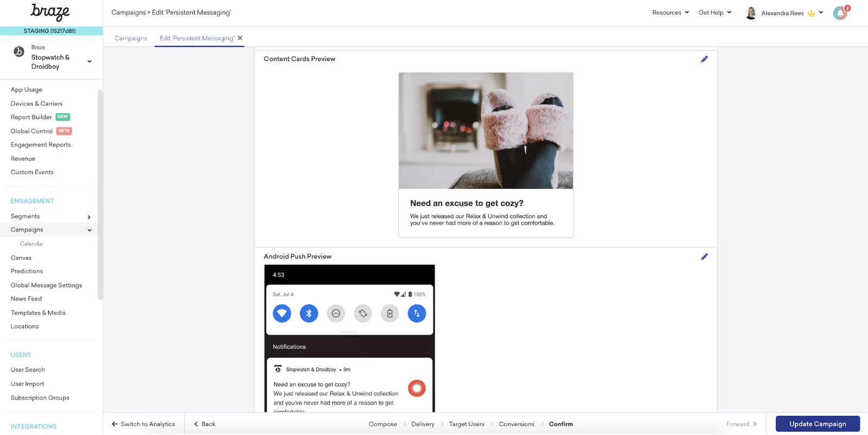The image size is (868, 435).
Task: Click the Alexandra Rees profile avatar
Action: point(751,13)
